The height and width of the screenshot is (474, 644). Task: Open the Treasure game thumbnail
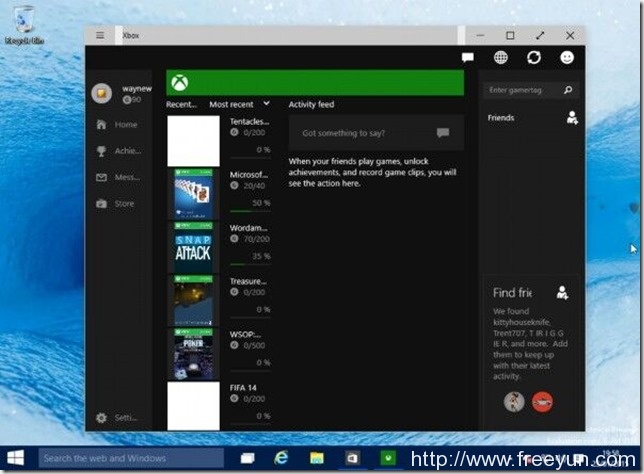pyautogui.click(x=193, y=301)
